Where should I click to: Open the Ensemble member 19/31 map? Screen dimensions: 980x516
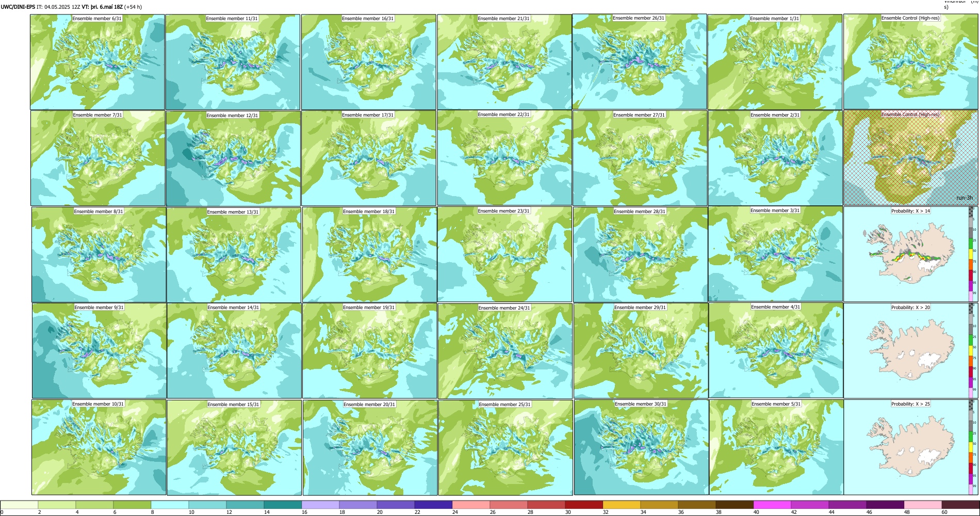click(x=370, y=351)
